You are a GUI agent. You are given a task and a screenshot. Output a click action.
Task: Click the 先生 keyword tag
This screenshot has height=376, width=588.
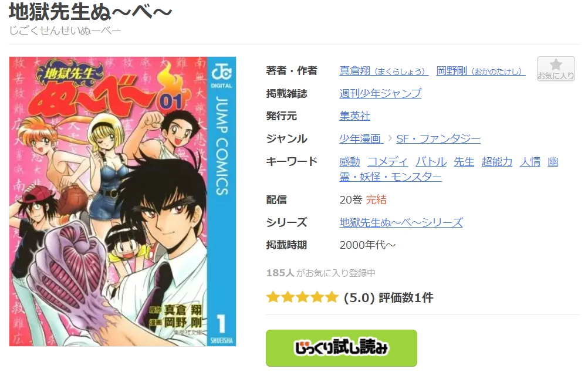click(x=464, y=161)
